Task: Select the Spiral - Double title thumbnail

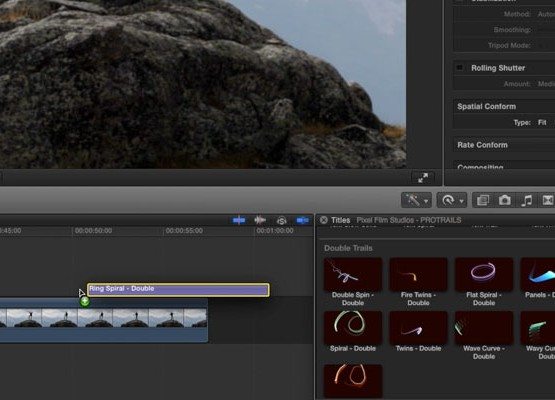Action: coord(353,327)
